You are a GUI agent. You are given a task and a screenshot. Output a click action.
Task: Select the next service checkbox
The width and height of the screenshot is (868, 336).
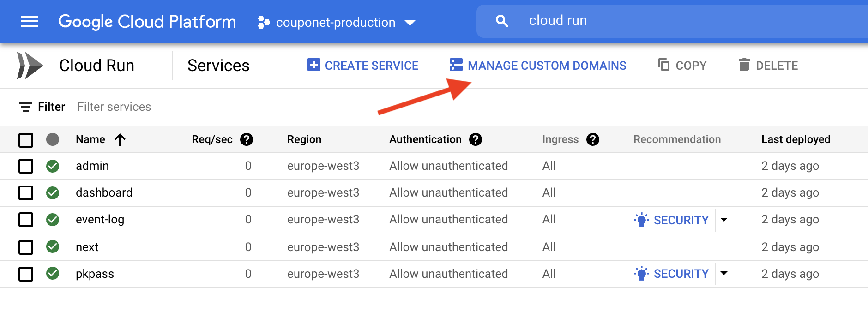click(26, 247)
